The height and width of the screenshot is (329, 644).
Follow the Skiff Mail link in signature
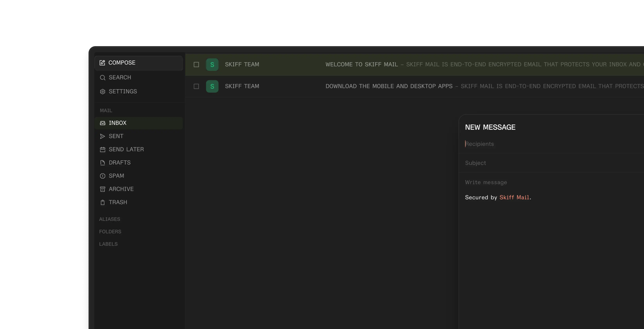click(514, 198)
